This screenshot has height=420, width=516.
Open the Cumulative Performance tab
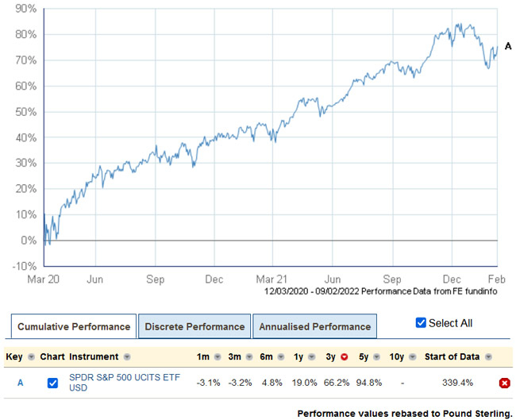click(x=74, y=326)
